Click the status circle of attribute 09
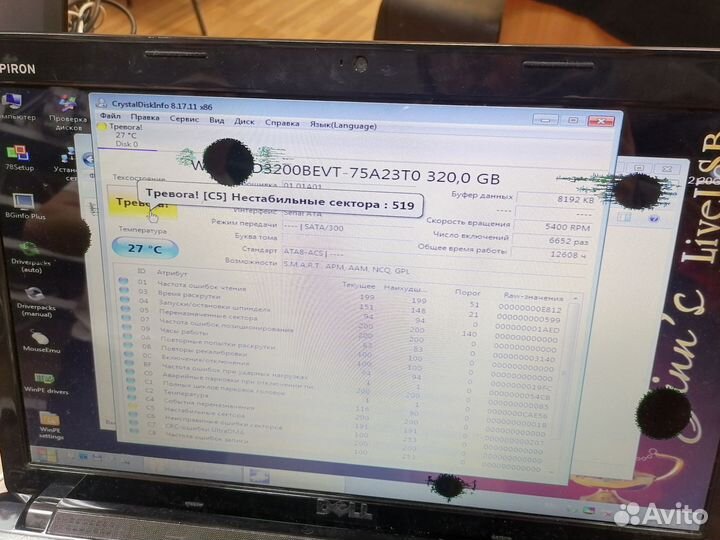 (127, 327)
